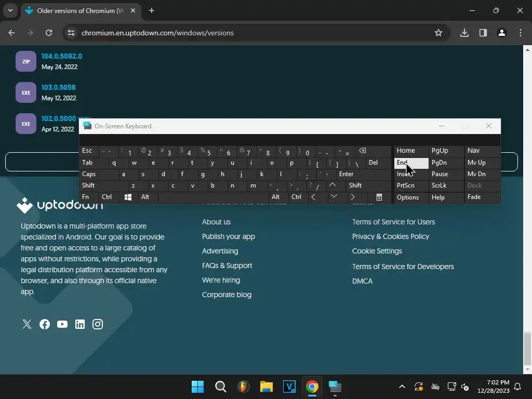Image resolution: width=532 pixels, height=399 pixels.
Task: Open Uptodown X (Twitter) page
Action: pos(27,324)
